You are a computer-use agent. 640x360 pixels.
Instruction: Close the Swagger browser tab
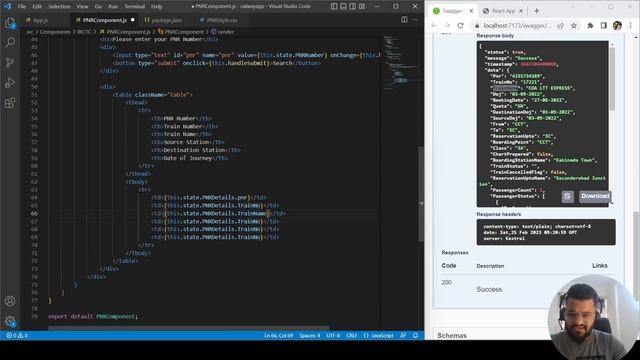(471, 11)
